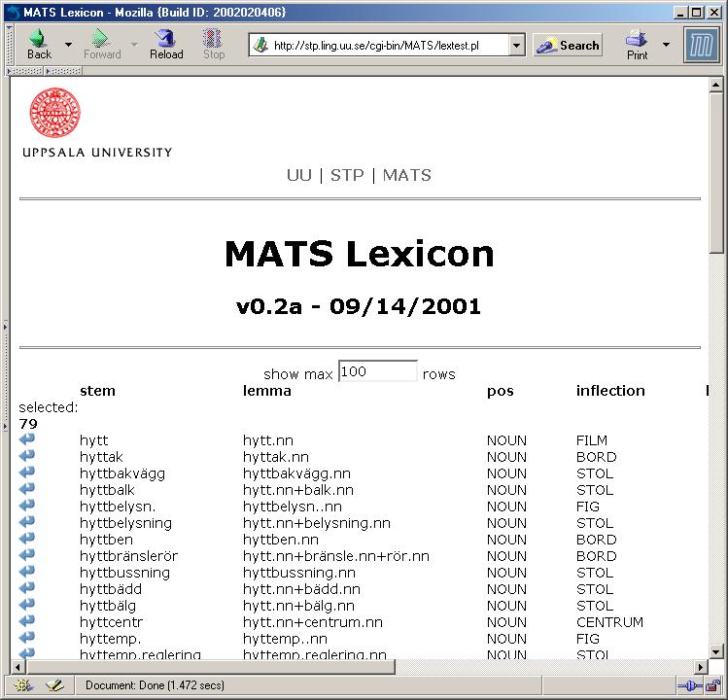The width and height of the screenshot is (728, 700).
Task: Click the vertical scrollbar thumb
Action: pyautogui.click(x=715, y=172)
